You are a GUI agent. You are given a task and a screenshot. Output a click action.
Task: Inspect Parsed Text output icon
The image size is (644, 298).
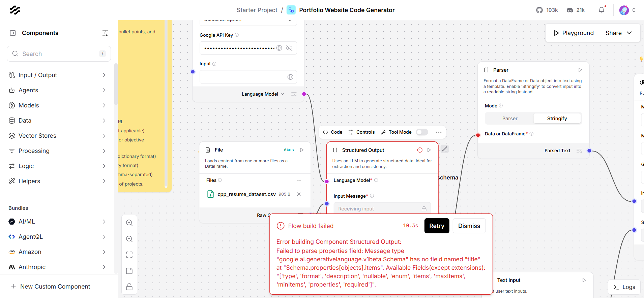click(x=579, y=151)
